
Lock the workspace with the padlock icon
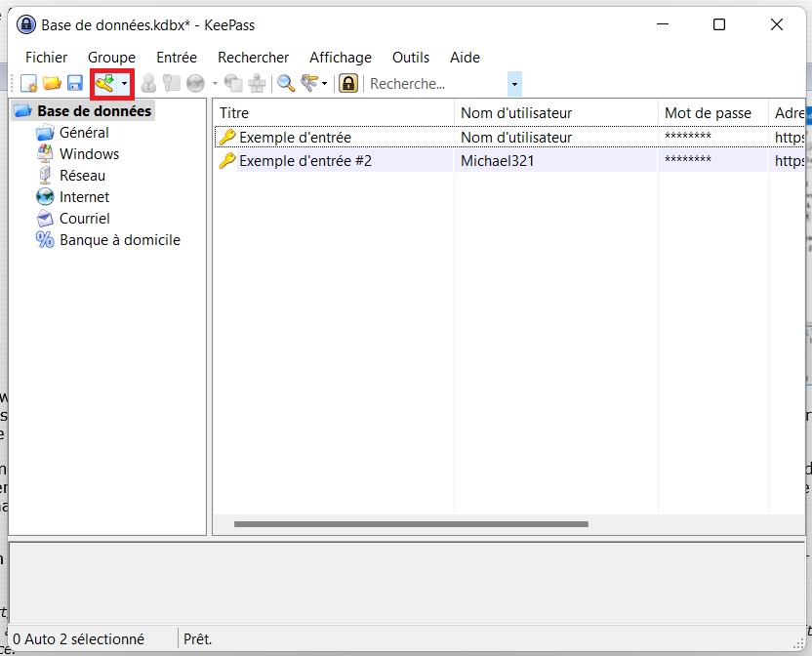pos(348,84)
